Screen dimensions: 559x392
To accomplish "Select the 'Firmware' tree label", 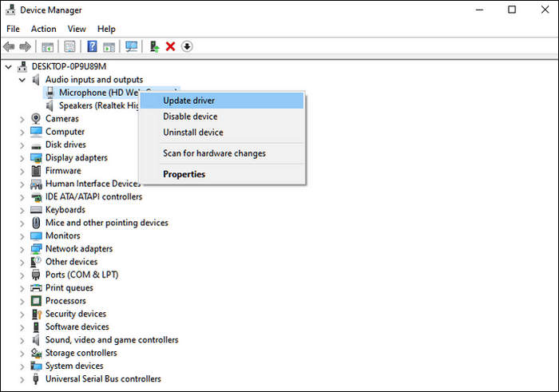I will 63,171.
